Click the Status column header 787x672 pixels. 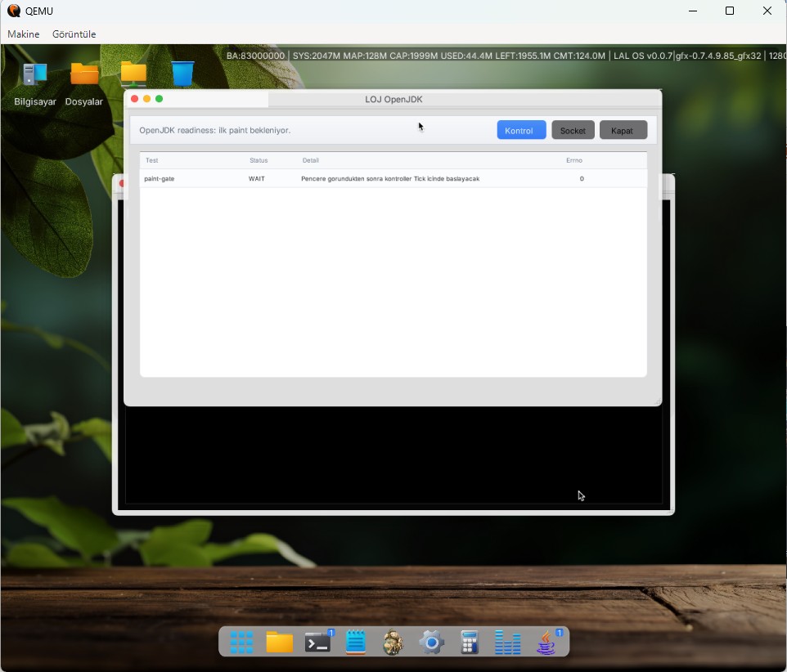259,160
